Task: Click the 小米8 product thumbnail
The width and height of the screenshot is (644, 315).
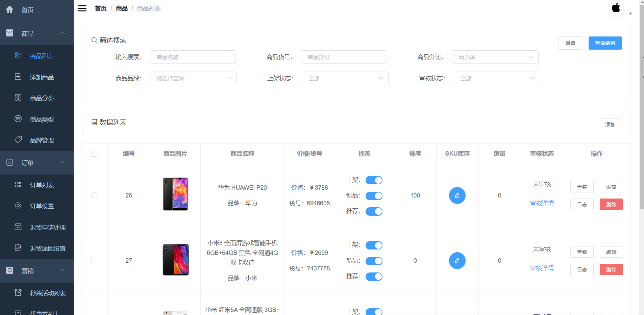Action: tap(176, 260)
